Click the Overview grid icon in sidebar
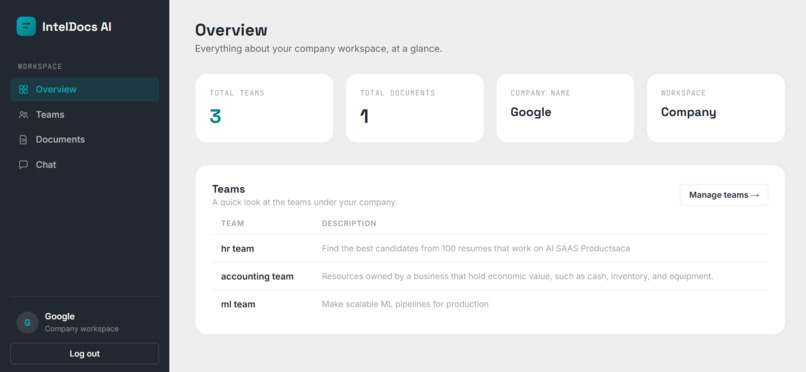This screenshot has width=806, height=372. point(23,89)
